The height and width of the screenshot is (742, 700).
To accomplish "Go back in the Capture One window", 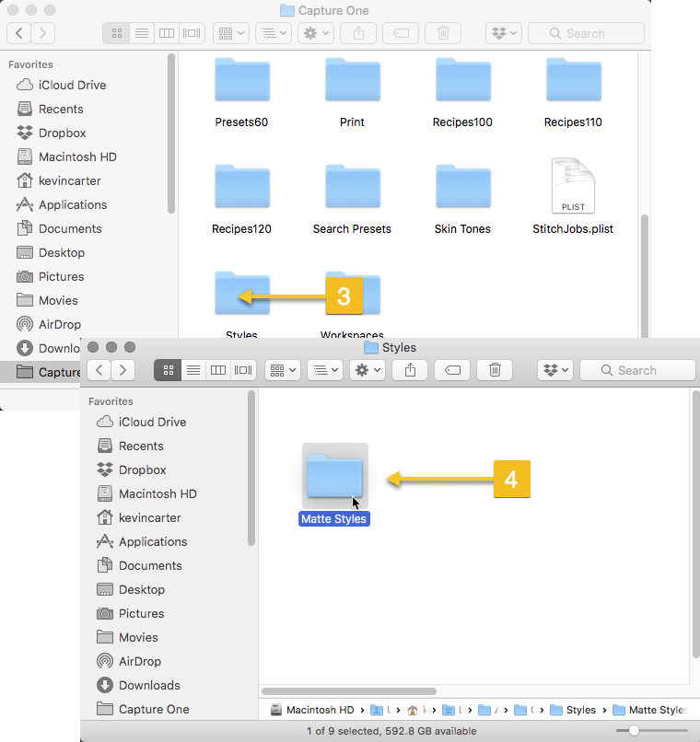I will click(x=19, y=33).
